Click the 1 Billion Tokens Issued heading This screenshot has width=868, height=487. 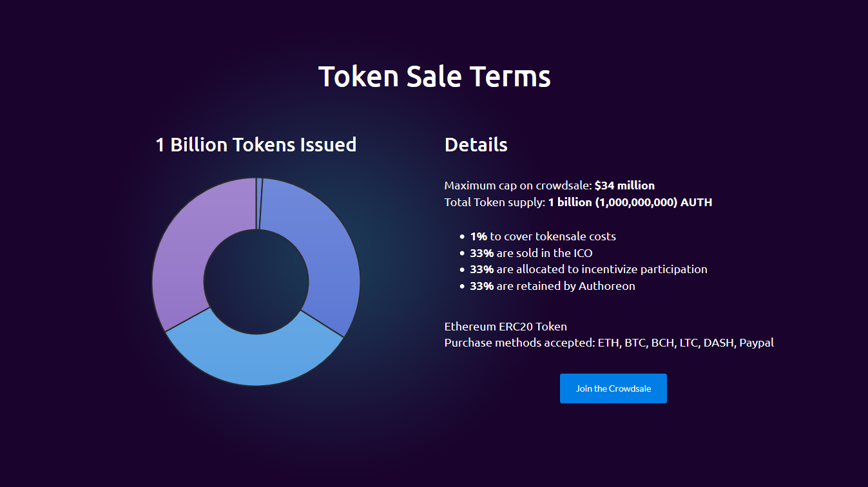click(256, 144)
